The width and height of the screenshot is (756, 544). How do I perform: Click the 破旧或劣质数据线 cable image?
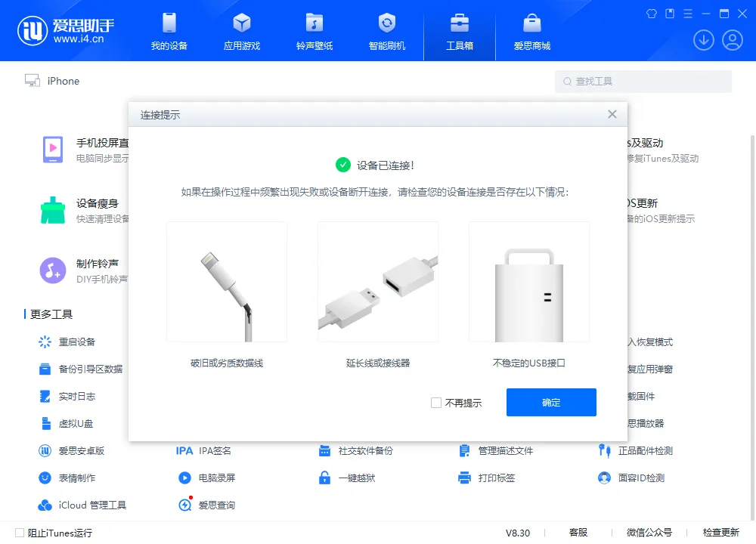coord(227,282)
